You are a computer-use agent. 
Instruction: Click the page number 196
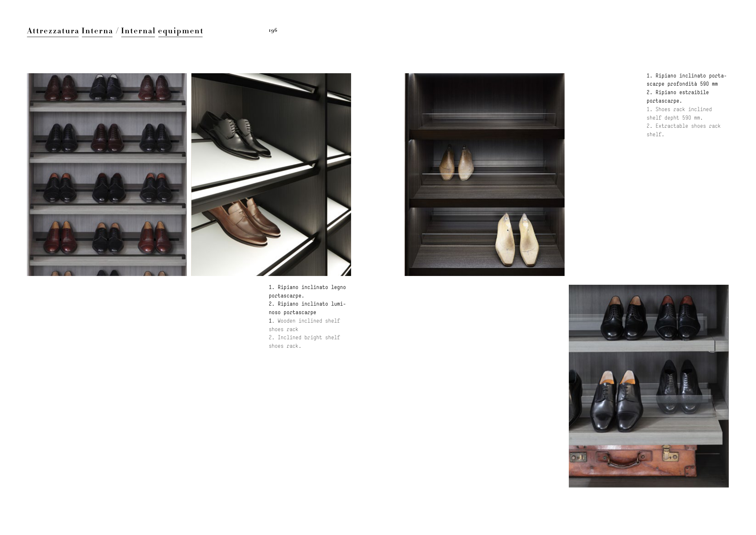click(273, 30)
